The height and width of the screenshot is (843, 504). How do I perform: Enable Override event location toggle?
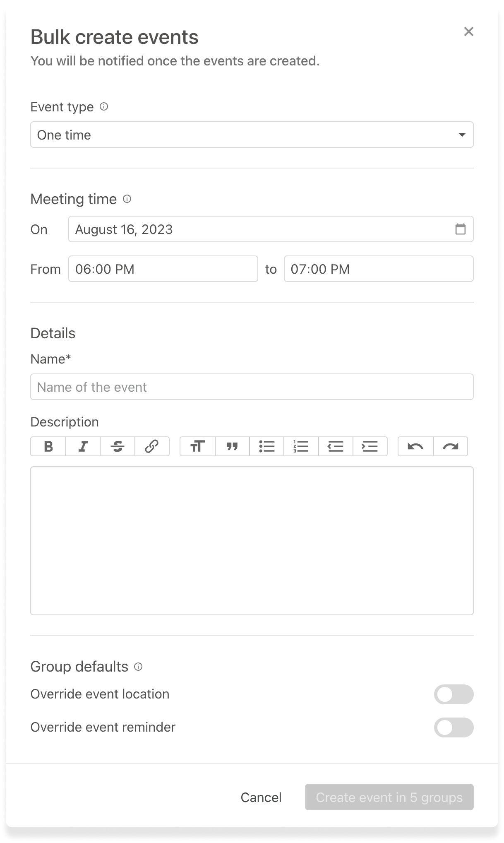[454, 694]
